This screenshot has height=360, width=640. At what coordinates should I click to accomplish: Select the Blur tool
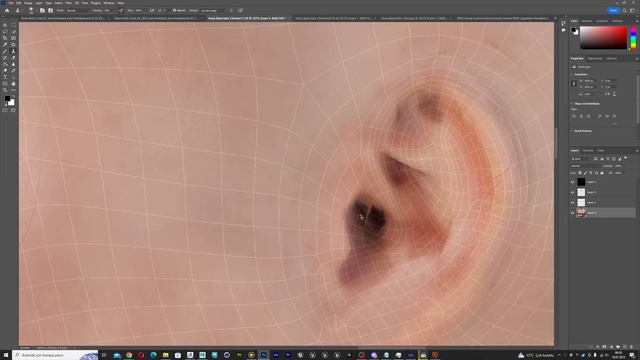(13, 64)
